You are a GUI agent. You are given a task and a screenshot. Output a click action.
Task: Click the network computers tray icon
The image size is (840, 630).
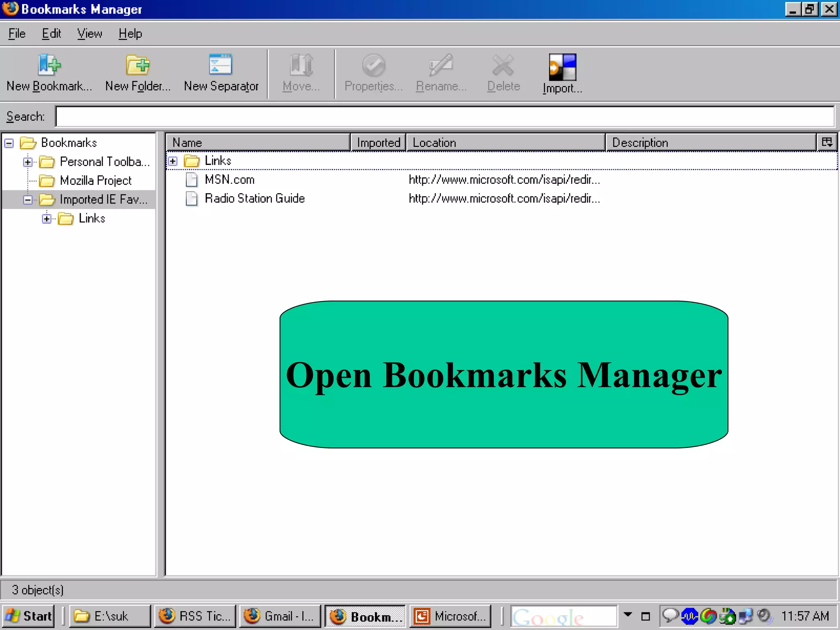[x=746, y=616]
